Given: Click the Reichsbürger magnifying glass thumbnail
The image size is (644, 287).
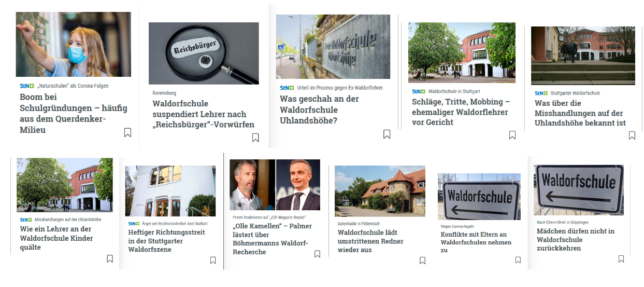Looking at the screenshot, I should [x=204, y=53].
